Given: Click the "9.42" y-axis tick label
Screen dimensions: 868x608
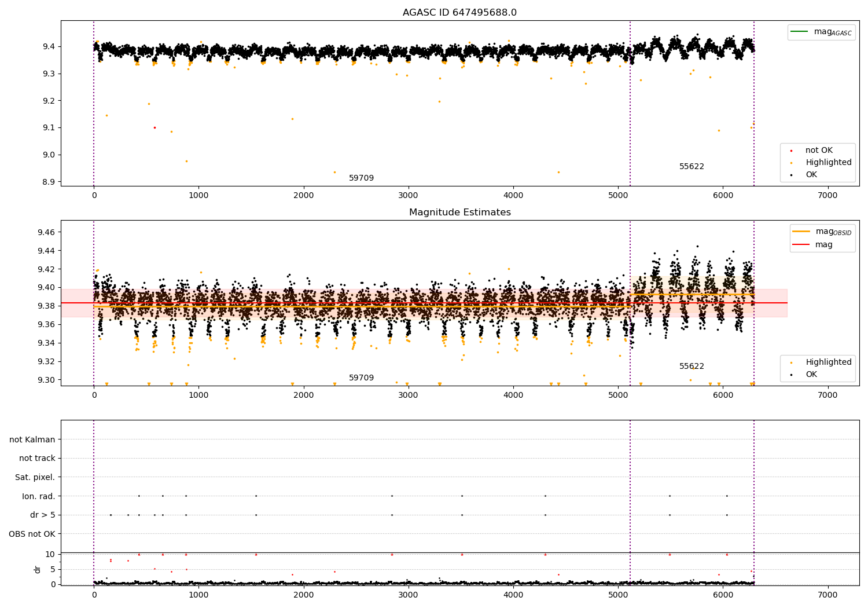Looking at the screenshot, I should (x=45, y=269).
